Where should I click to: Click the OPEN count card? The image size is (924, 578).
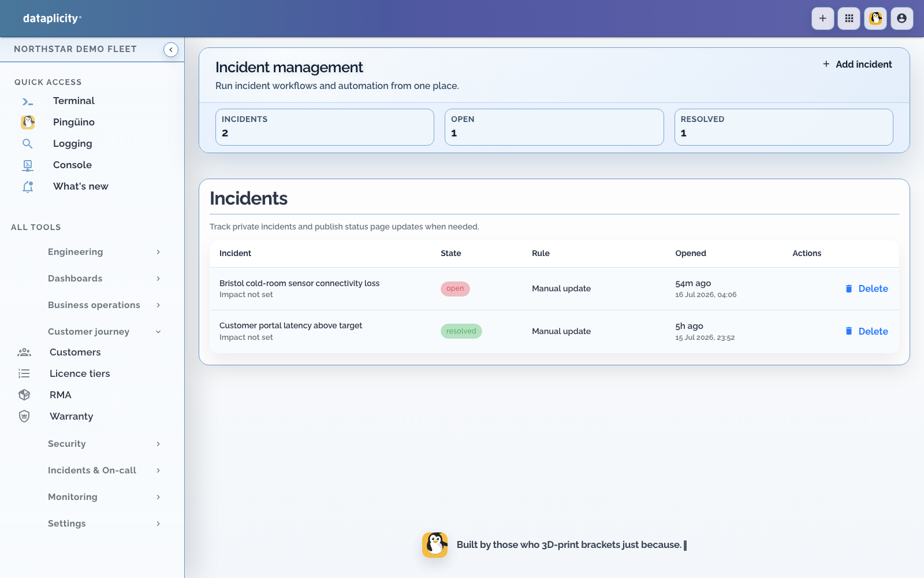tap(554, 127)
